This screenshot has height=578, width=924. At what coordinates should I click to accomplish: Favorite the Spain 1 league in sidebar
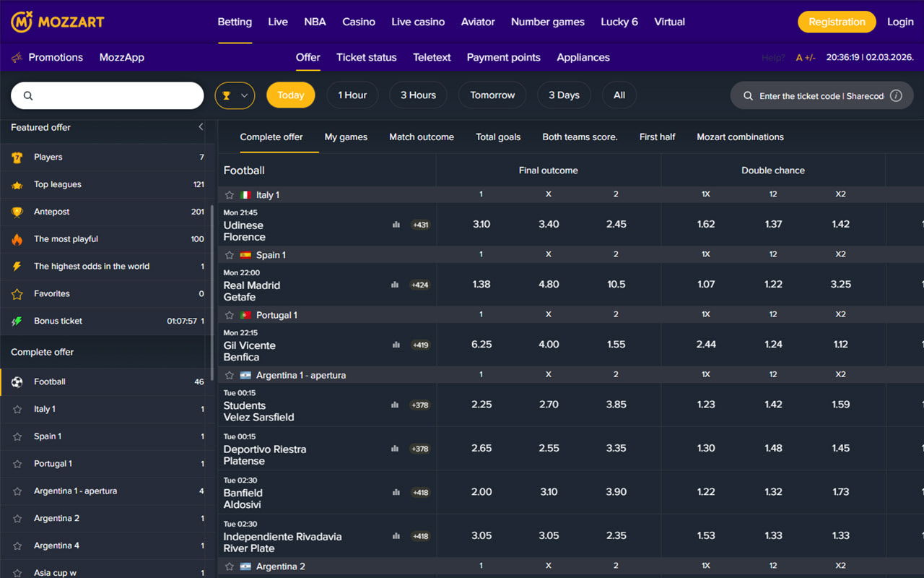17,436
